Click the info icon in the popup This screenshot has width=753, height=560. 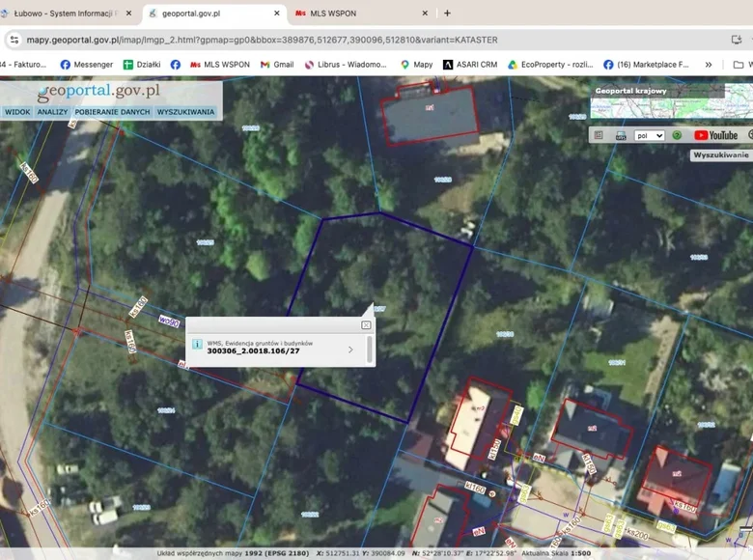(197, 344)
